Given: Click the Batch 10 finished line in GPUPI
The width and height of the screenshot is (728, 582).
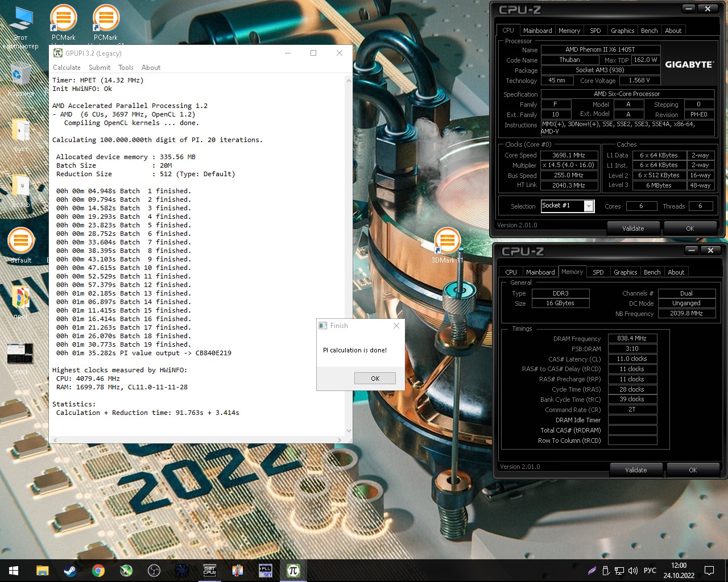Looking at the screenshot, I should [123, 268].
